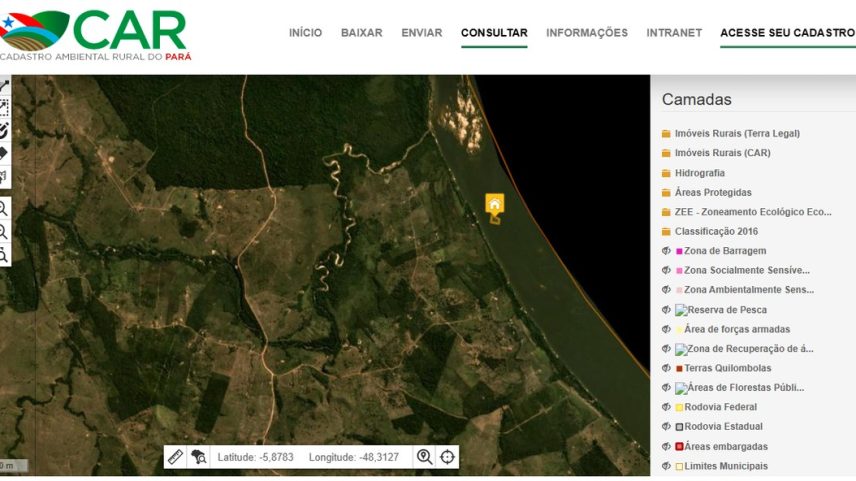Click folder icon beside Hidrografia

[x=666, y=173]
